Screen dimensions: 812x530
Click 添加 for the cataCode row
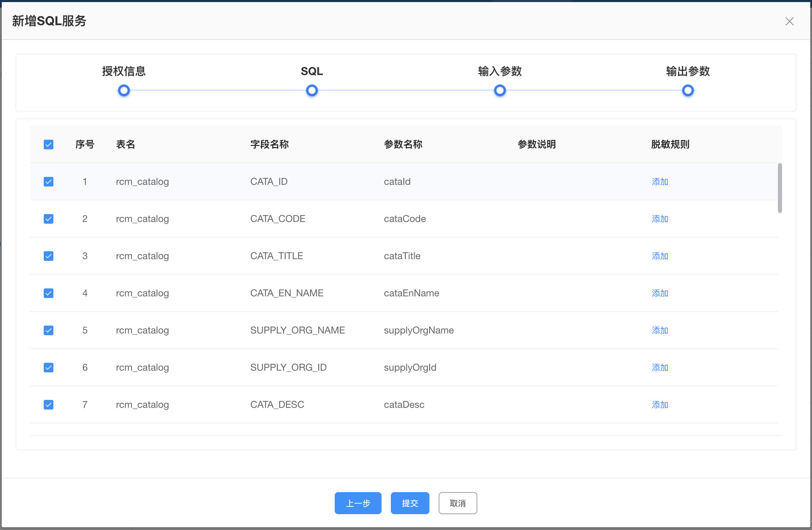pos(659,219)
